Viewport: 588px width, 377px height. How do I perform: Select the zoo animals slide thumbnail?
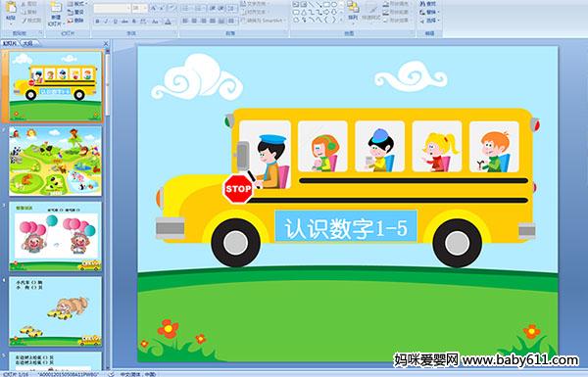[x=55, y=161]
